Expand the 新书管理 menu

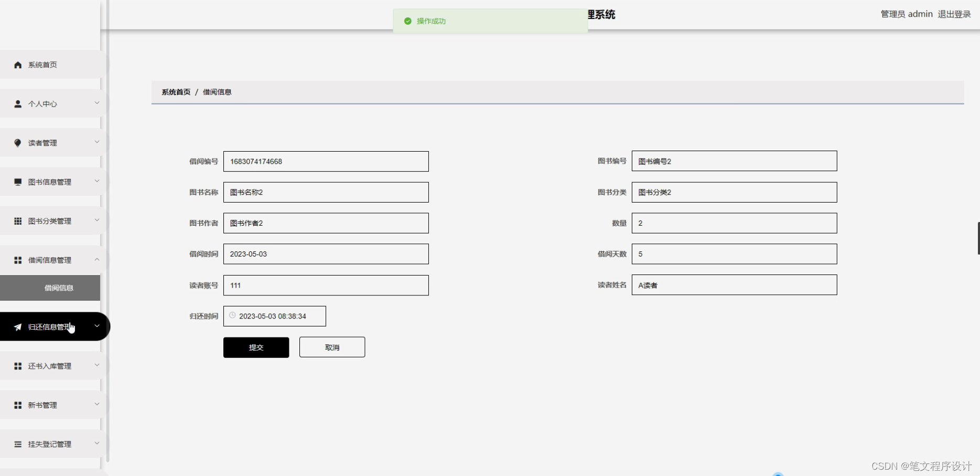tap(50, 404)
